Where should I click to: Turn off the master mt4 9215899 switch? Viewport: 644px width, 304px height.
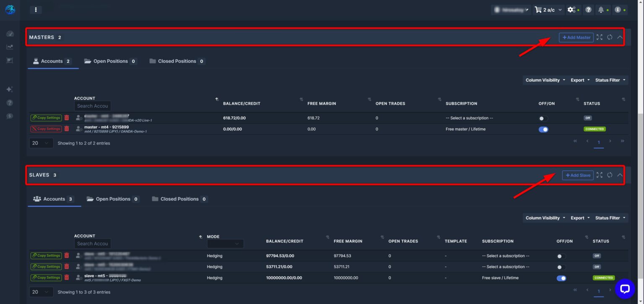543,129
